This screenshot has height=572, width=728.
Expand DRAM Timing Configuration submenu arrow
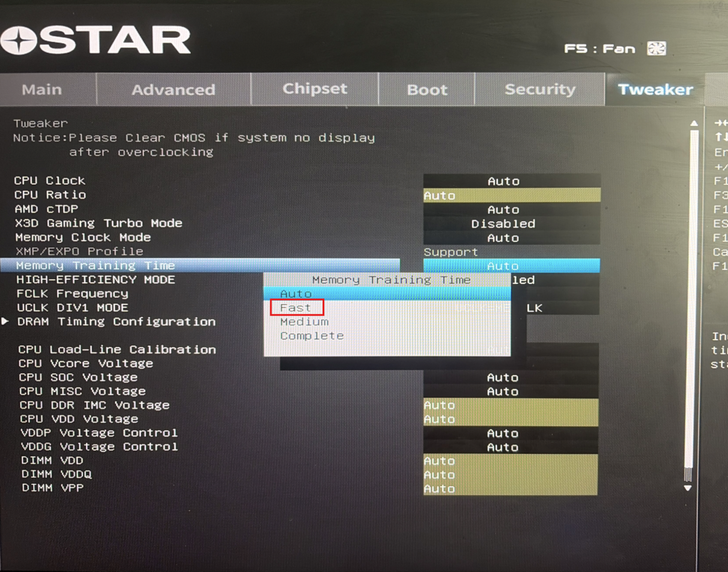(x=5, y=322)
